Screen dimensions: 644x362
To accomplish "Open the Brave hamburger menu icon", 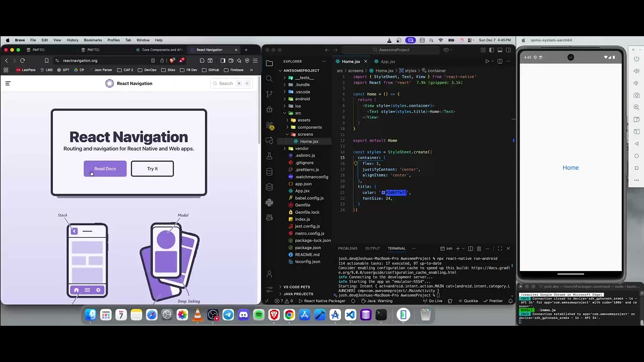I will click(x=255, y=60).
